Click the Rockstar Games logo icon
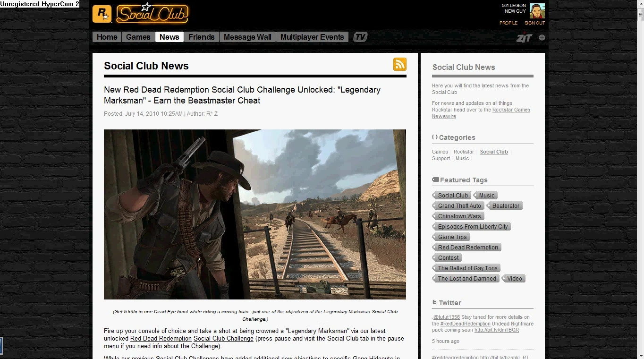Screen dimensions: 644x359 click(x=102, y=14)
